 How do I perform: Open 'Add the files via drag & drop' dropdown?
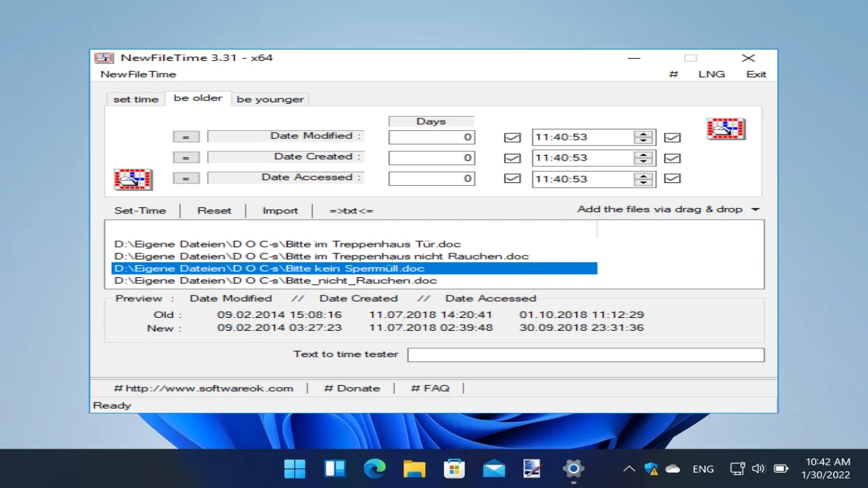coord(668,209)
